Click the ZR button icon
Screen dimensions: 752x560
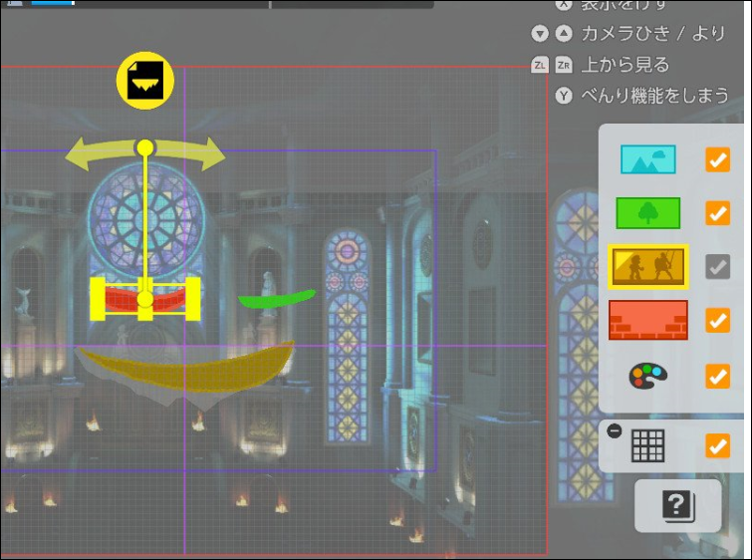point(564,65)
